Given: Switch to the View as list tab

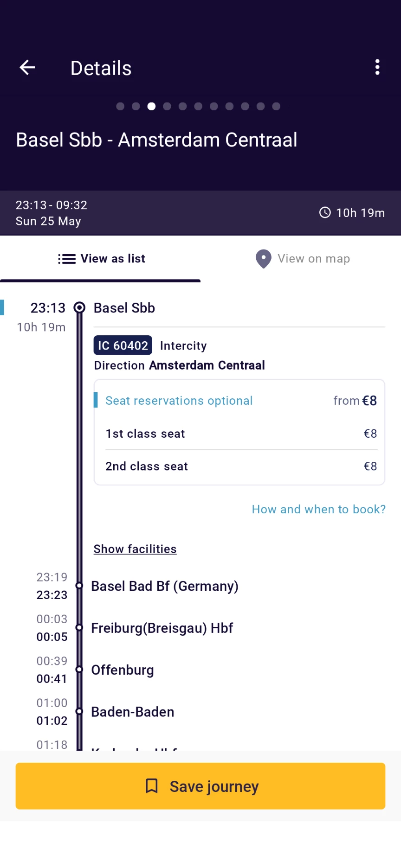Looking at the screenshot, I should pyautogui.click(x=101, y=259).
